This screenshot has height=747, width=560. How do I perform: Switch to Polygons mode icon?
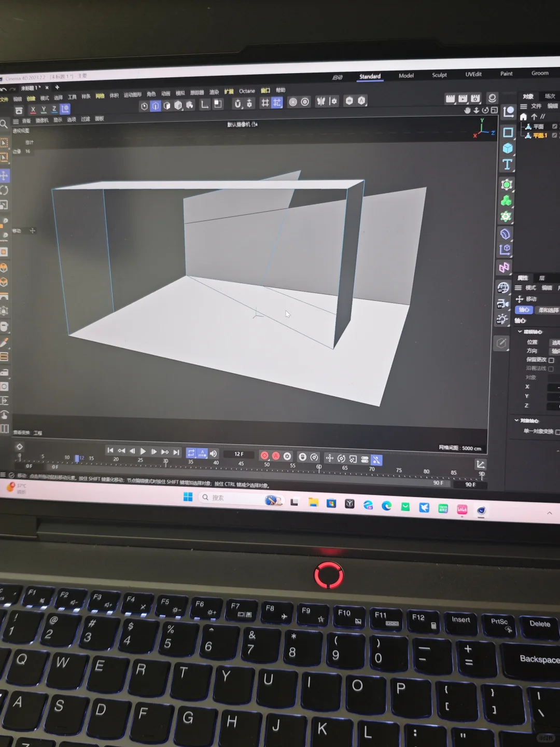(x=167, y=106)
